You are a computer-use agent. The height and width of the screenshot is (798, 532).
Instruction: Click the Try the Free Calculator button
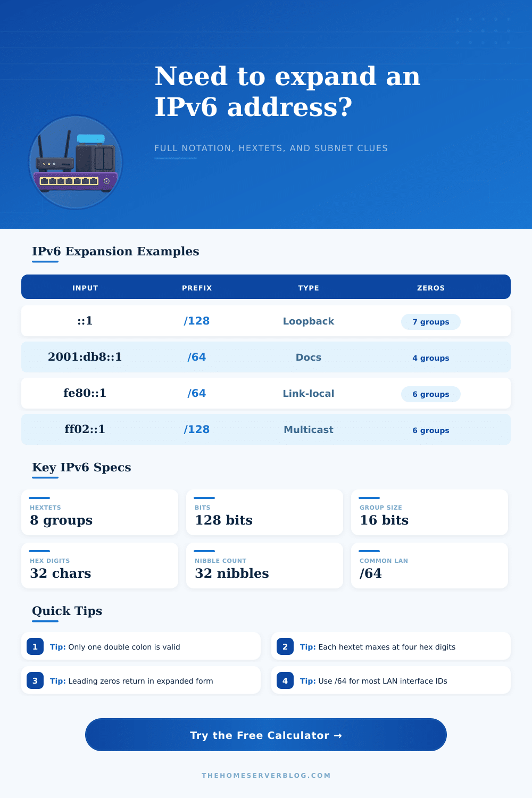(x=266, y=735)
